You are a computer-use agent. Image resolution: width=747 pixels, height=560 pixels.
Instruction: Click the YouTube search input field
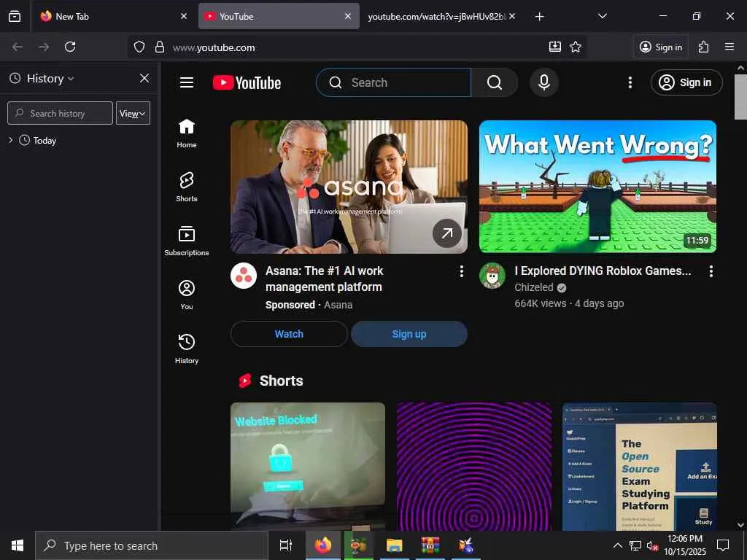393,82
